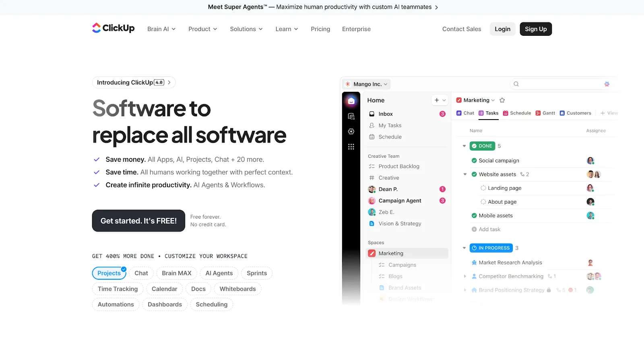Click the Login button
644x363 pixels.
tap(502, 29)
